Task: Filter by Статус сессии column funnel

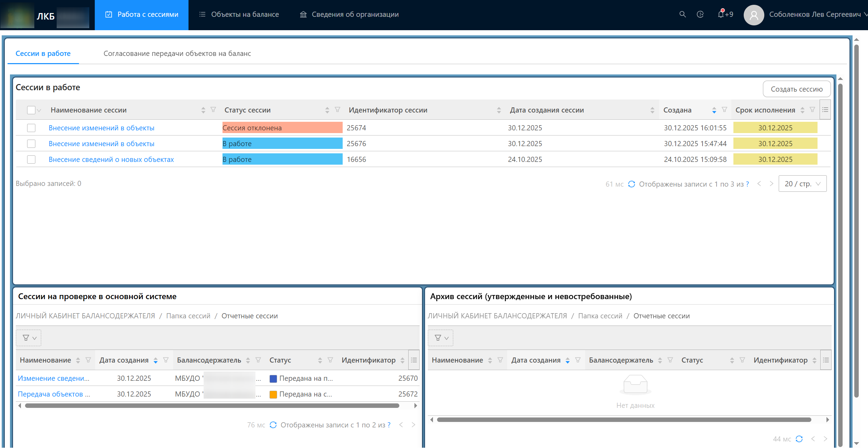Action: coord(338,110)
